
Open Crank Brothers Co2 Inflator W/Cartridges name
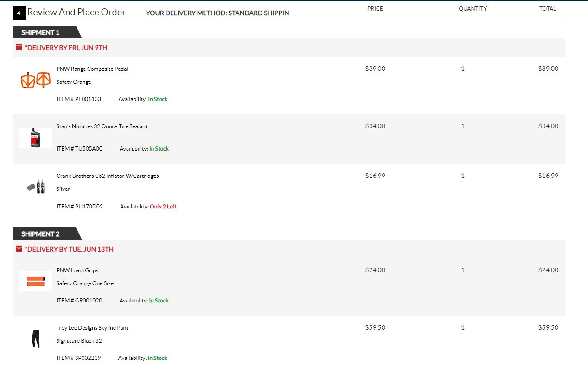click(x=108, y=176)
